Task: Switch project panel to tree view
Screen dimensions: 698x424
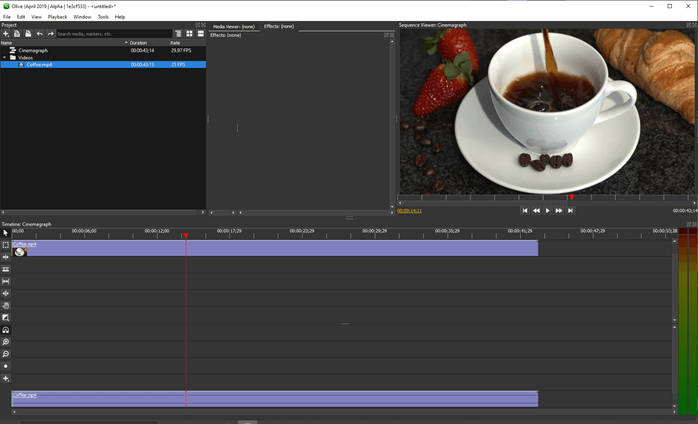Action: [x=178, y=33]
